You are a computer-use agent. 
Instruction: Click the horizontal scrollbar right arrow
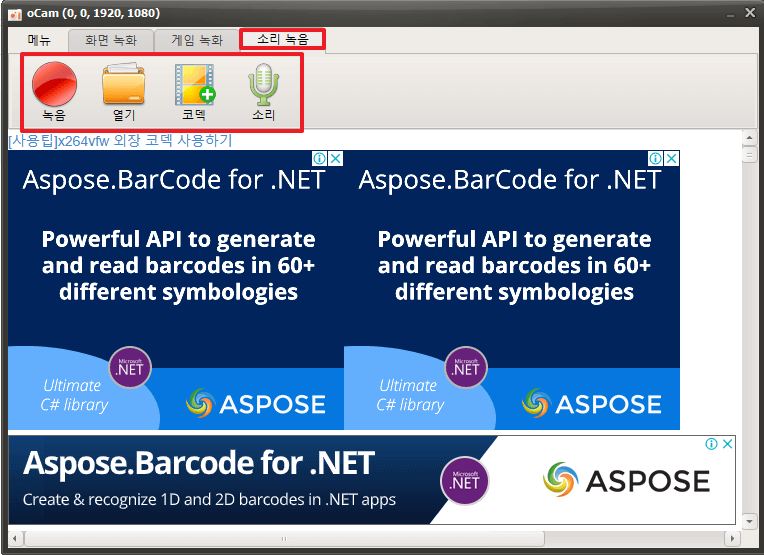coord(732,538)
